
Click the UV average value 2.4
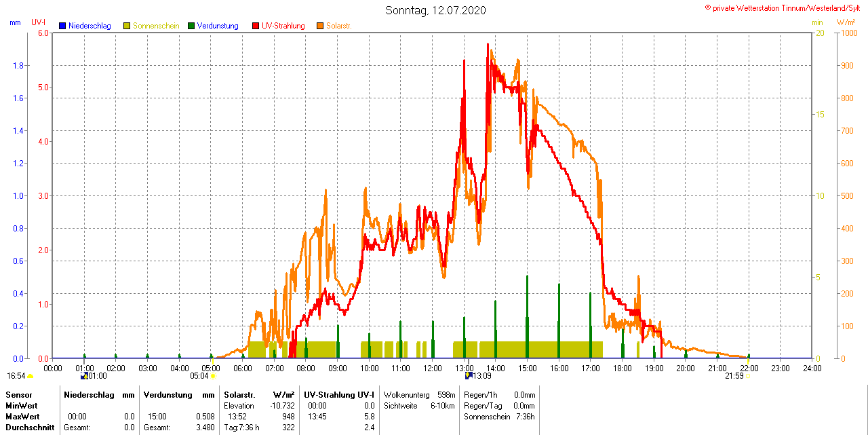tap(369, 428)
